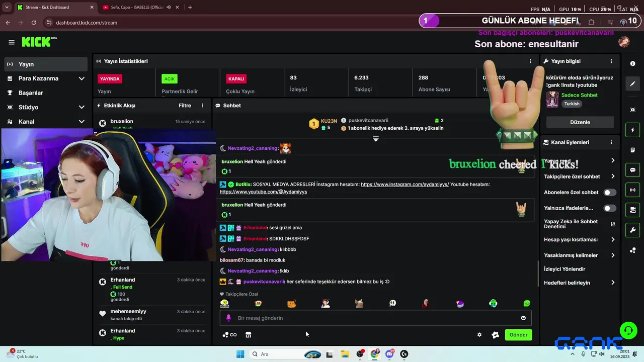The width and height of the screenshot is (644, 362).
Task: Click the camera capture icon in the right sidebar
Action: coord(633,110)
